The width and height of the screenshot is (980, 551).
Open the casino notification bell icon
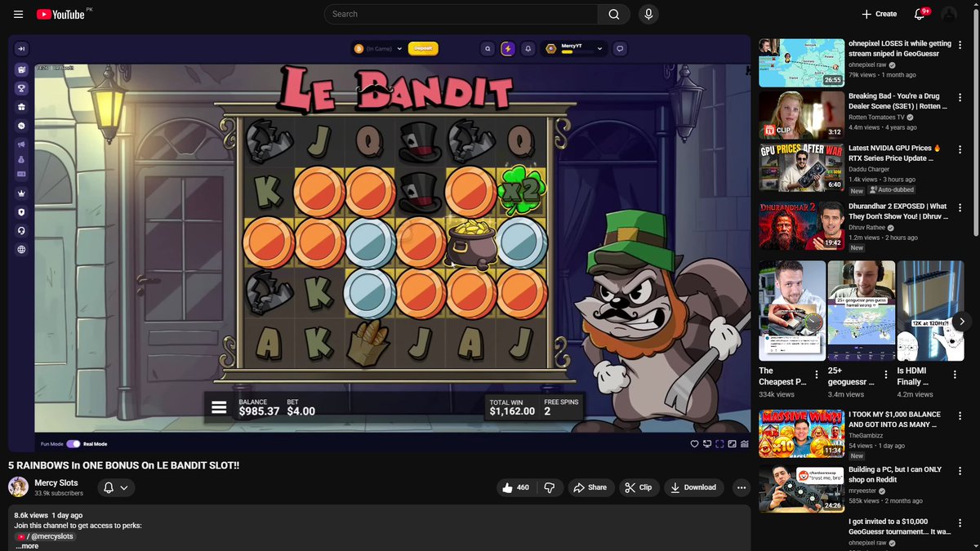click(528, 49)
